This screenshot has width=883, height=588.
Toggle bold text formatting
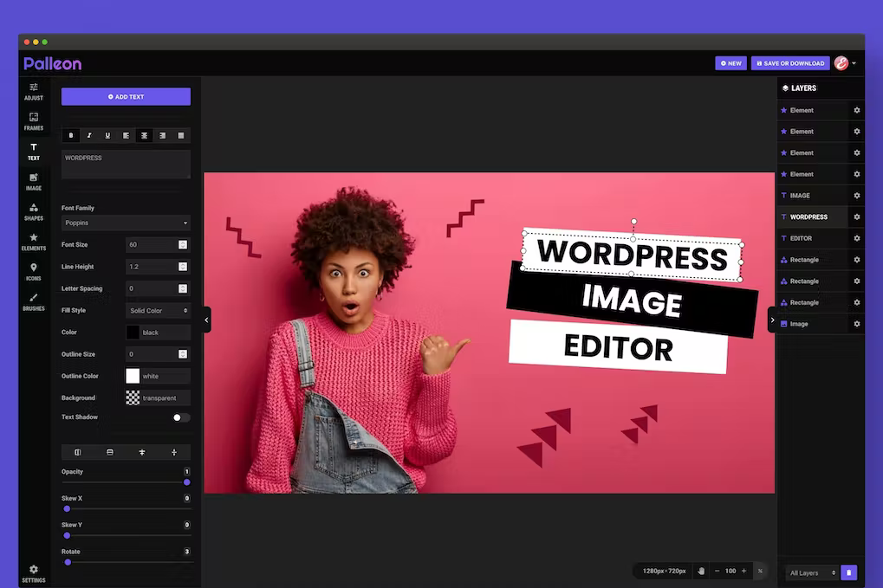click(x=71, y=135)
